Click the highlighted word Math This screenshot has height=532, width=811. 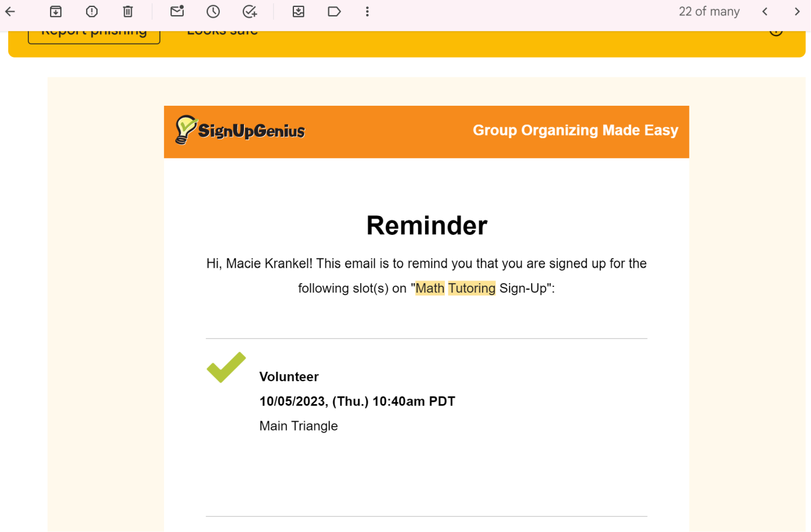(430, 288)
